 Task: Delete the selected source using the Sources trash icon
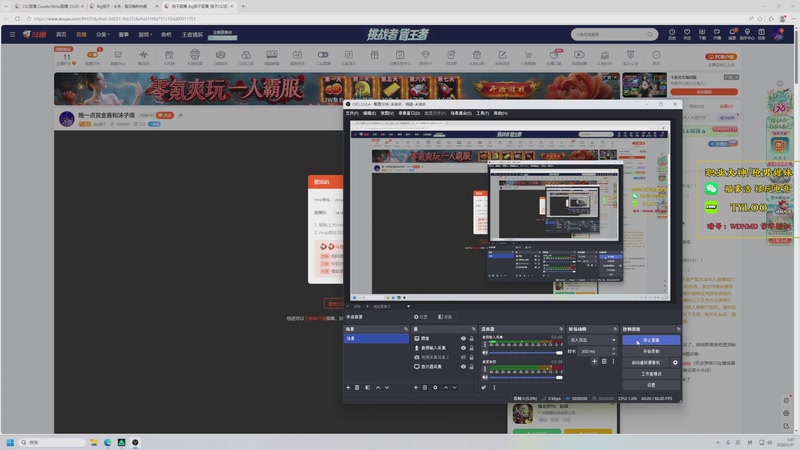tap(424, 388)
